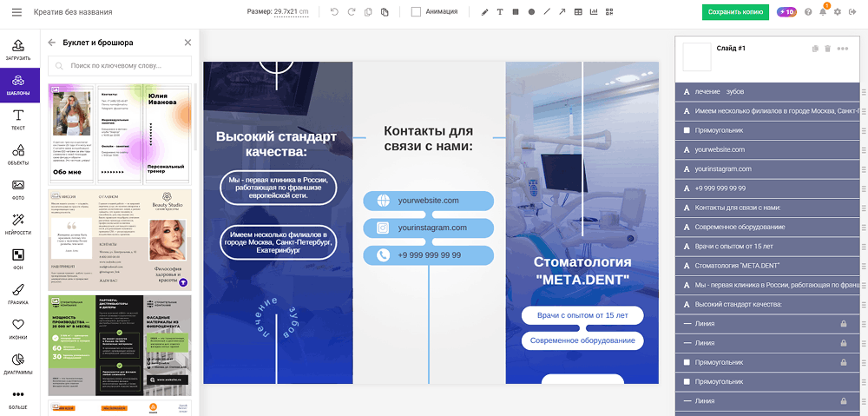Image resolution: width=868 pixels, height=416 pixels.
Task: Toggle lock on the Прямоугольник layer with lock icon
Action: click(844, 362)
